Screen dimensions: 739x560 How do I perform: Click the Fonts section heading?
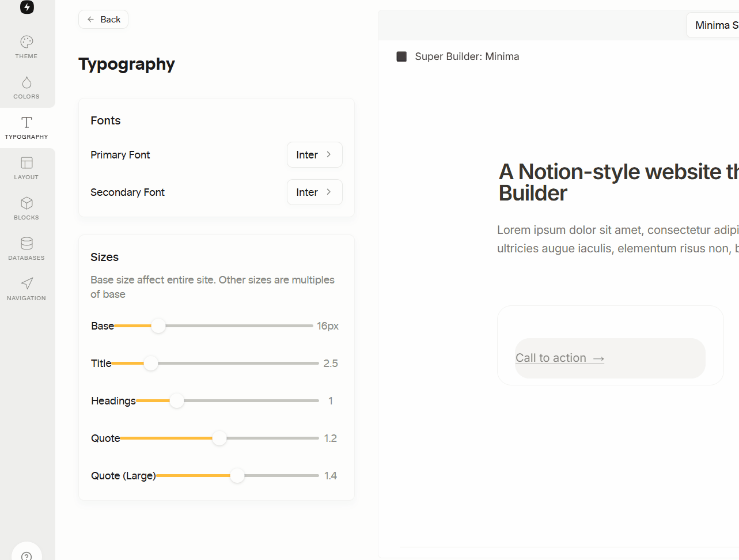[105, 120]
